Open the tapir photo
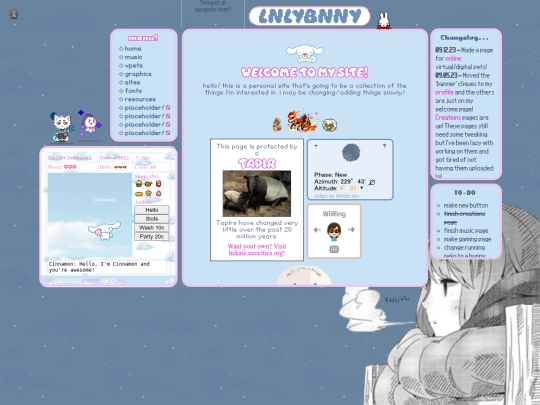Image resolution: width=540 pixels, height=405 pixels. (x=257, y=194)
